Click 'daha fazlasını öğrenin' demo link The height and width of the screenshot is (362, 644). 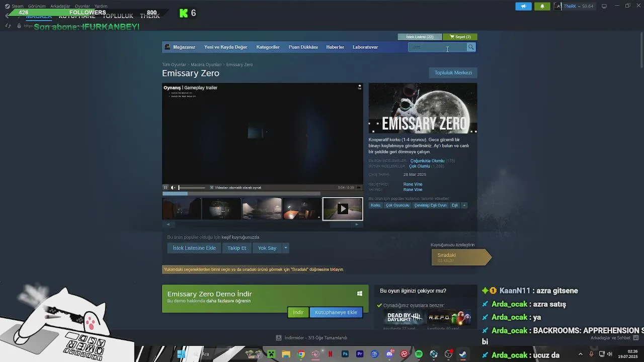click(228, 301)
